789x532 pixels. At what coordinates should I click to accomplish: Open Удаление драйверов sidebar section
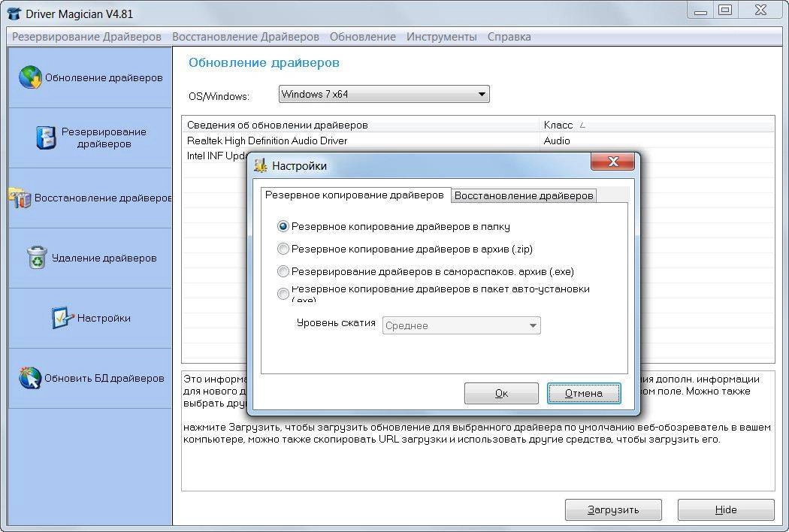[x=90, y=258]
